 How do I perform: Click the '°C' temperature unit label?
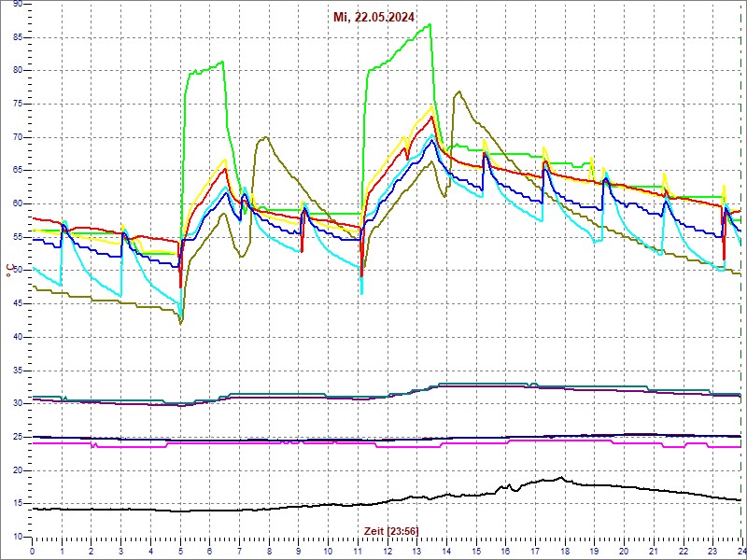click(x=8, y=272)
